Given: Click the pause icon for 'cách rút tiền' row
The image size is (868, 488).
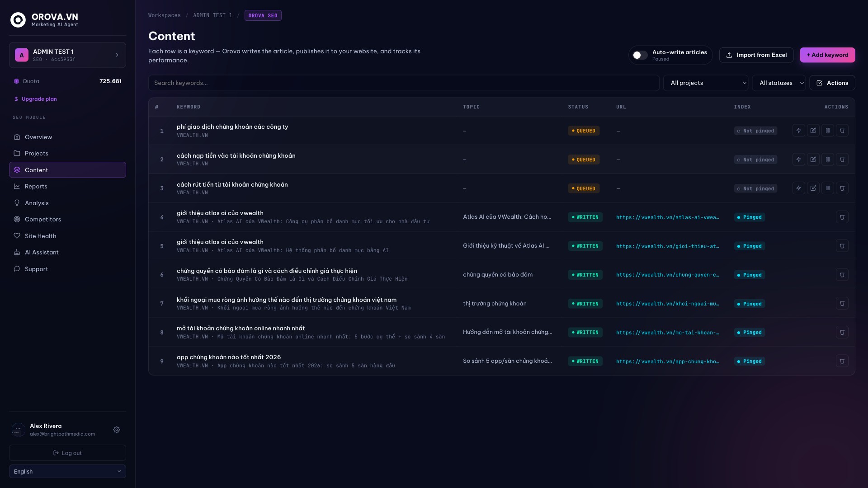Looking at the screenshot, I should click(x=828, y=188).
